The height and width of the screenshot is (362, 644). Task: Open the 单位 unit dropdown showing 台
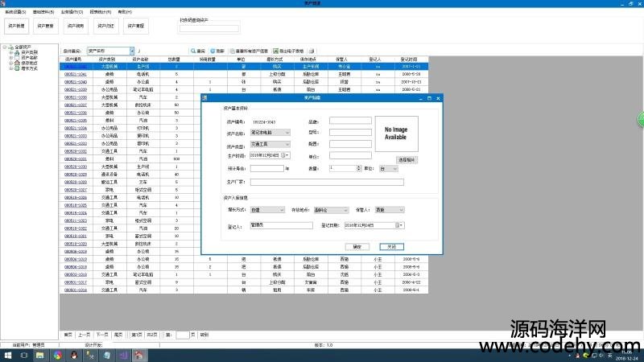pos(388,169)
